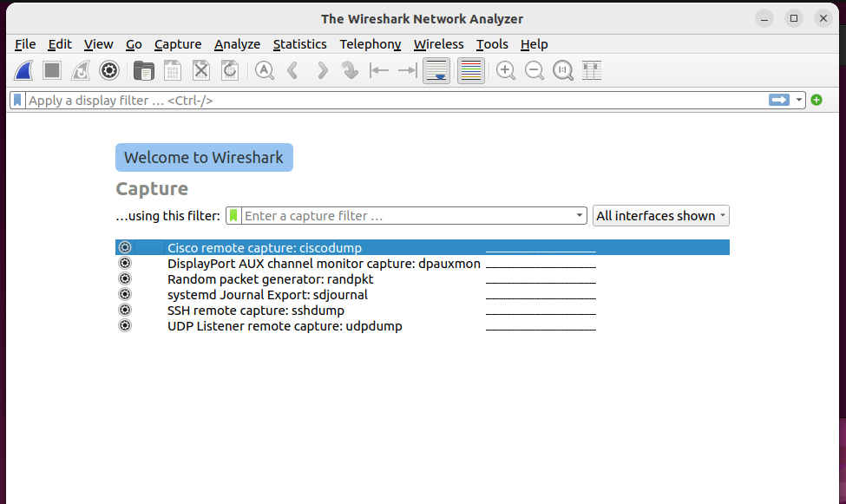
Task: Open the Capture menu
Action: [x=178, y=44]
